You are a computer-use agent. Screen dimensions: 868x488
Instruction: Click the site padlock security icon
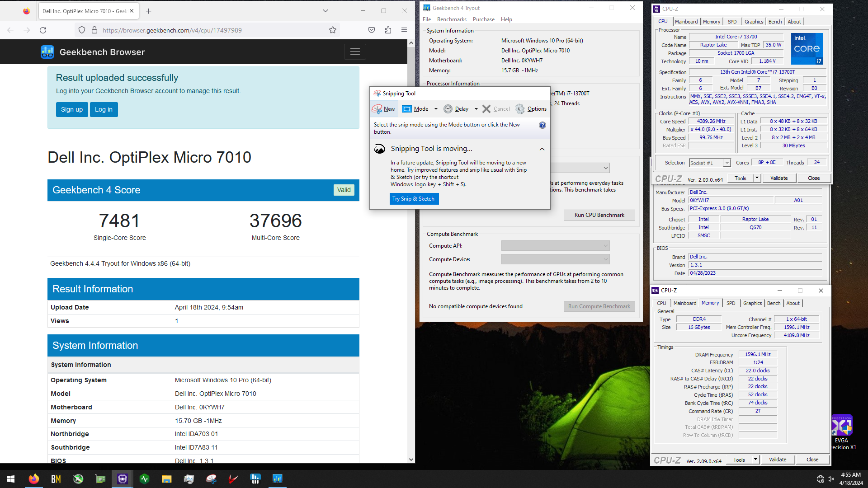click(x=94, y=30)
